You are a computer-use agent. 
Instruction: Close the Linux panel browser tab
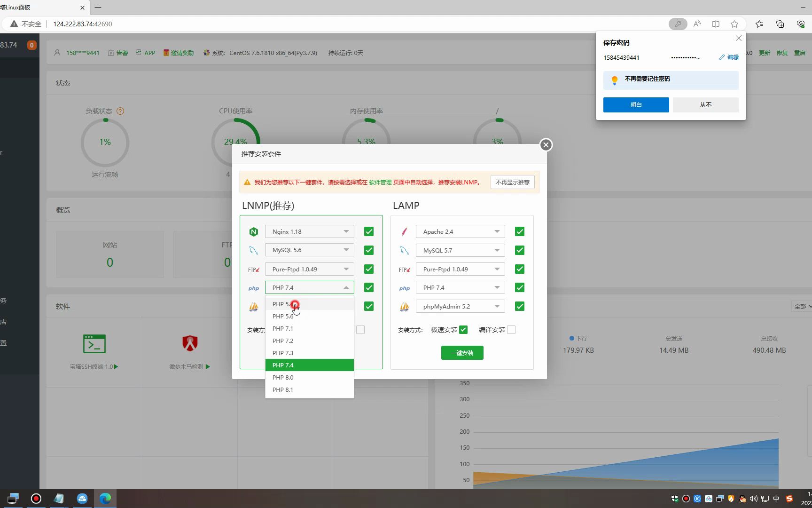[x=83, y=8]
